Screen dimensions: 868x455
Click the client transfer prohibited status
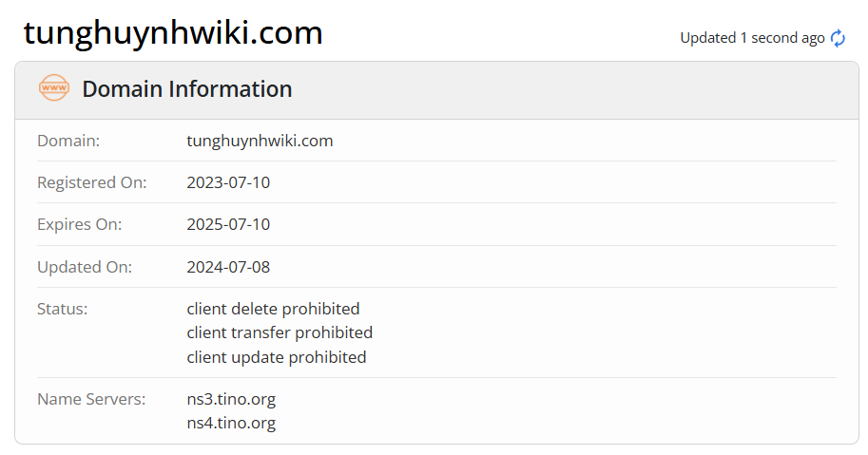tap(280, 332)
